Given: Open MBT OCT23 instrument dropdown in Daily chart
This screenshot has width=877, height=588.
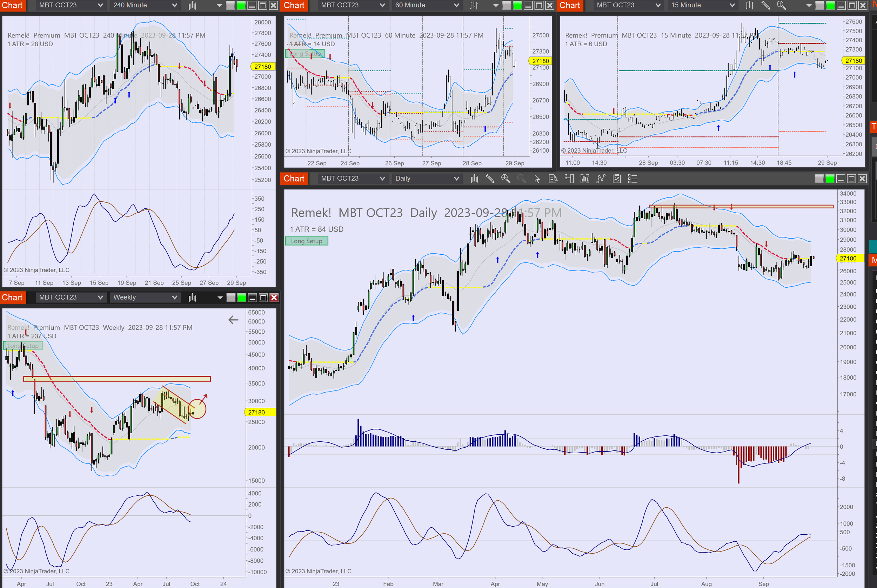Looking at the screenshot, I should click(353, 179).
